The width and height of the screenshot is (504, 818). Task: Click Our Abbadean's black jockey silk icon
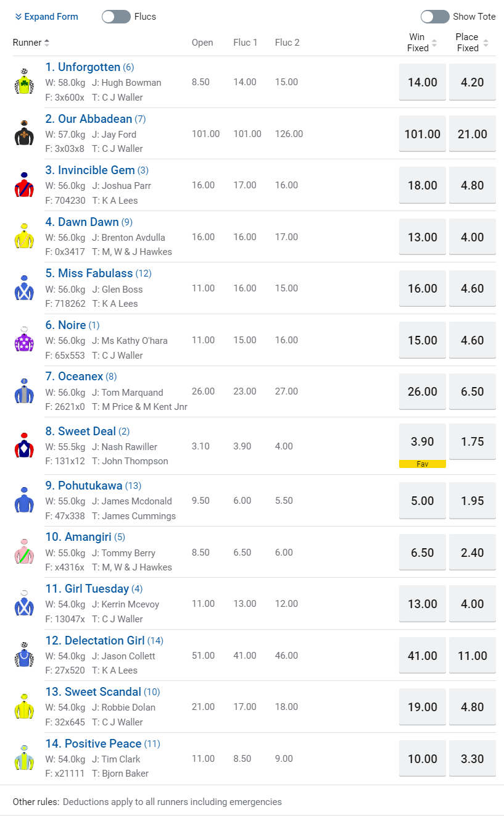coord(24,133)
